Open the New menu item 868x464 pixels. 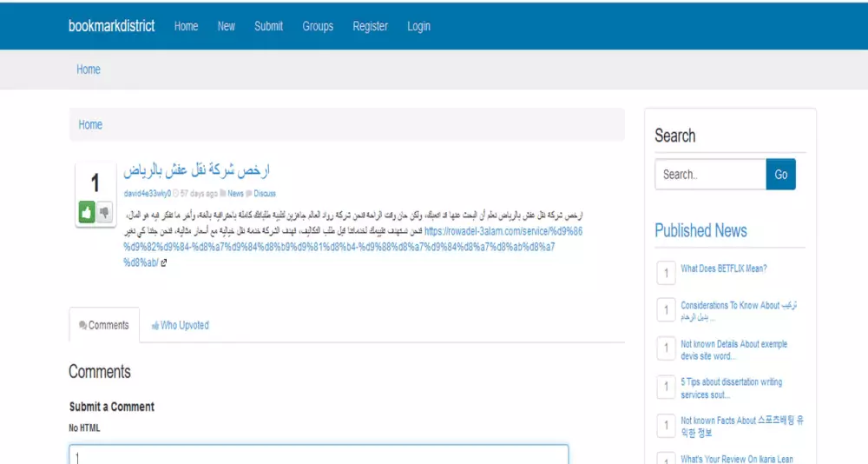click(x=226, y=26)
